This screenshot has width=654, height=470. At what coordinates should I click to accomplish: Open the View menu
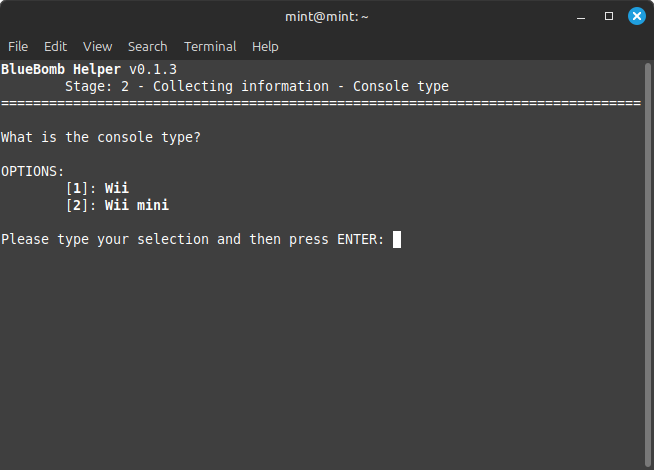[98, 46]
